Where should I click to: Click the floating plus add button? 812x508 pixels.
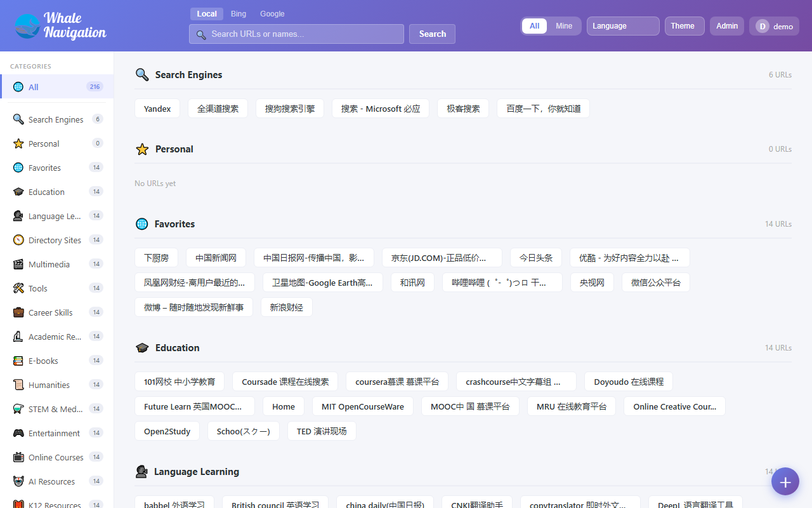pyautogui.click(x=785, y=481)
